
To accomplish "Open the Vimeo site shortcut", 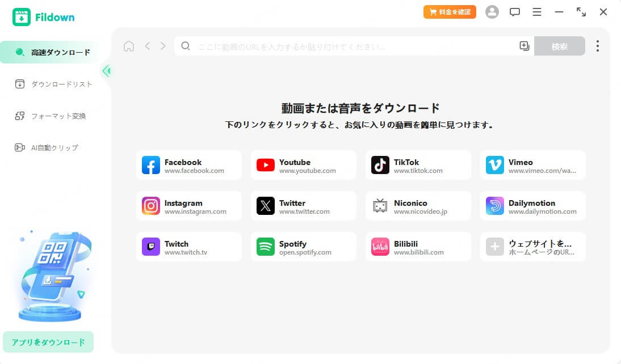I will [532, 166].
